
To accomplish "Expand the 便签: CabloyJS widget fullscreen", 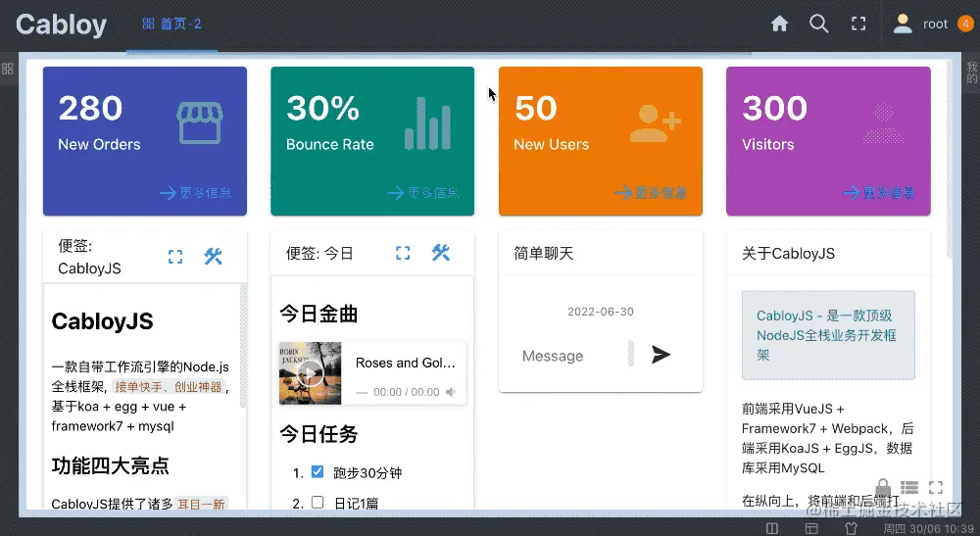I will [175, 256].
